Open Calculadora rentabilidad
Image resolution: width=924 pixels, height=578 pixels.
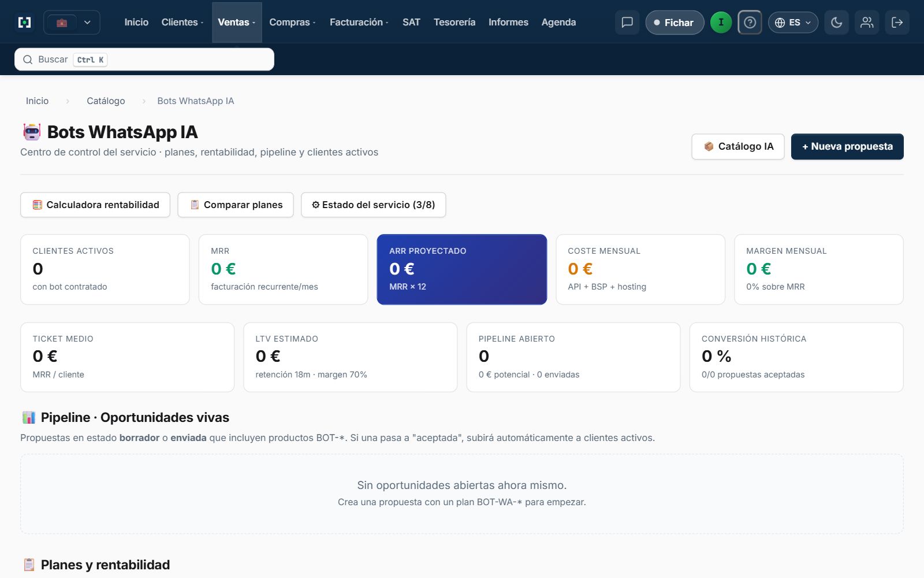(x=95, y=205)
